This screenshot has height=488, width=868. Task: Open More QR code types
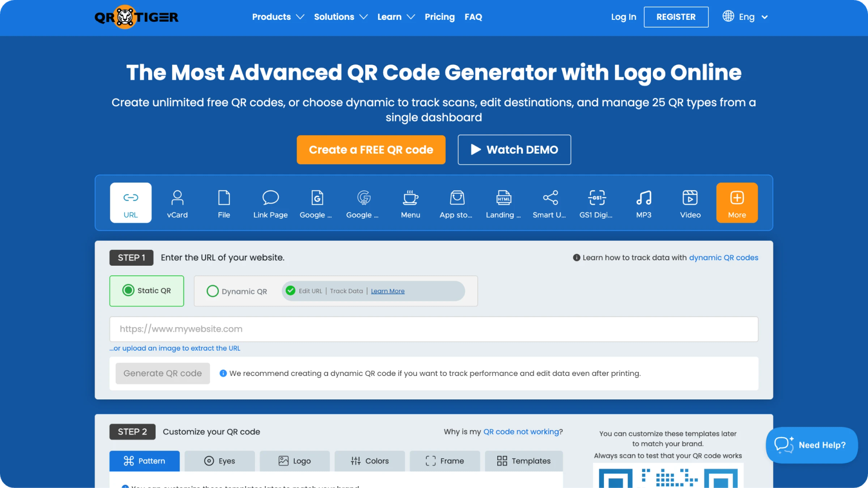737,203
